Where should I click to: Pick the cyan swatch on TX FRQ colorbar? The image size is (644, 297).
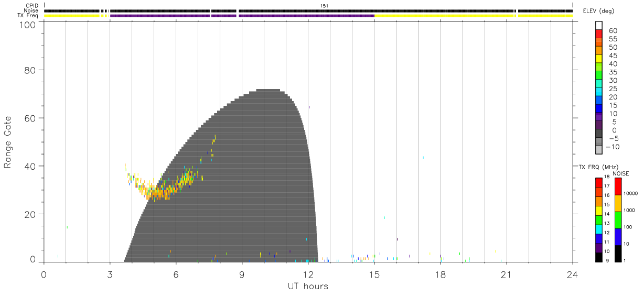click(598, 229)
